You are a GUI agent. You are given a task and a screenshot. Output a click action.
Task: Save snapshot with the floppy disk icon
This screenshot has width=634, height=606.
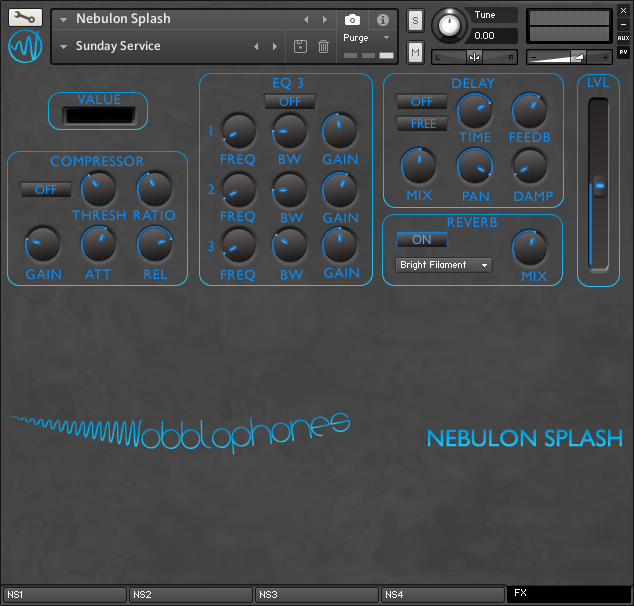(300, 46)
